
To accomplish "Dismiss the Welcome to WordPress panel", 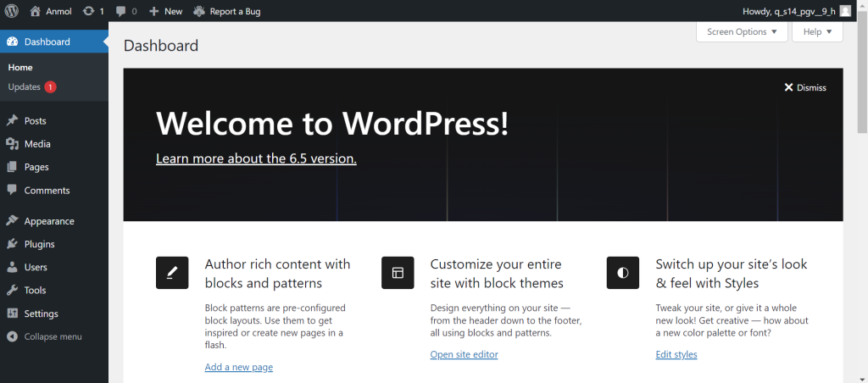I will pos(805,87).
